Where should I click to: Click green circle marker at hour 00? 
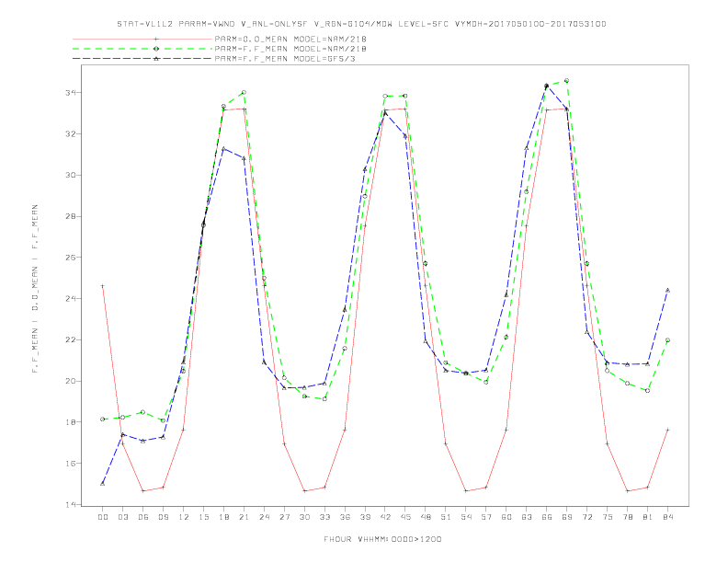tap(103, 419)
